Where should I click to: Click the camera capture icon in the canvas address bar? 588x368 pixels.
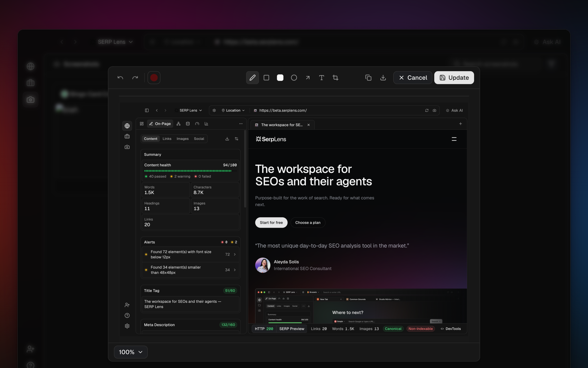[434, 110]
